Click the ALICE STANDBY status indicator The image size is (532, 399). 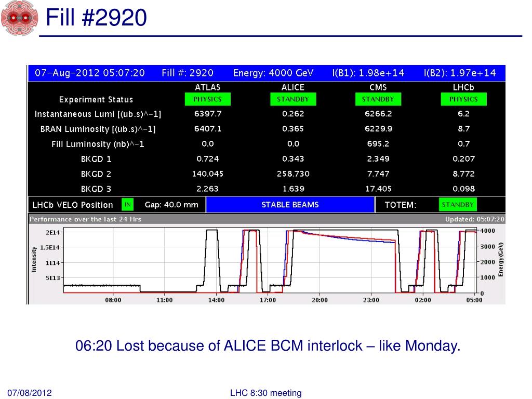click(x=293, y=99)
